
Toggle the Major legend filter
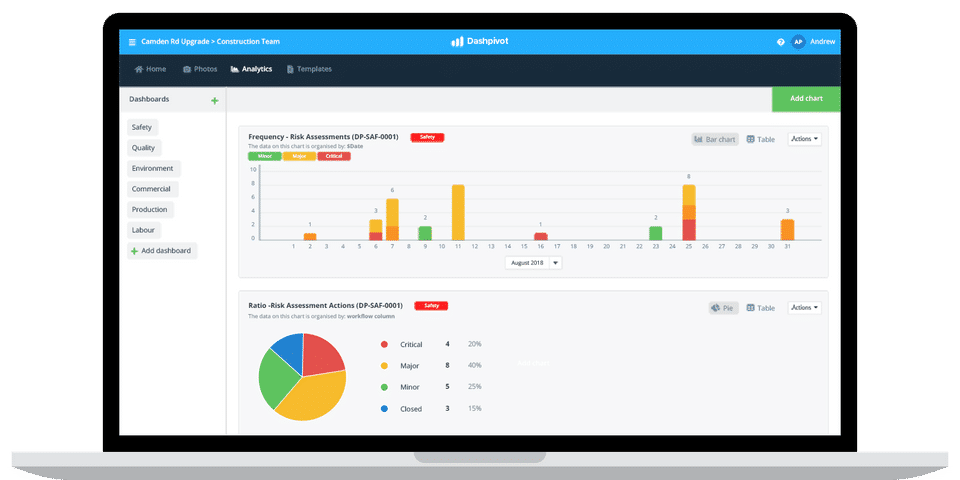click(x=299, y=156)
